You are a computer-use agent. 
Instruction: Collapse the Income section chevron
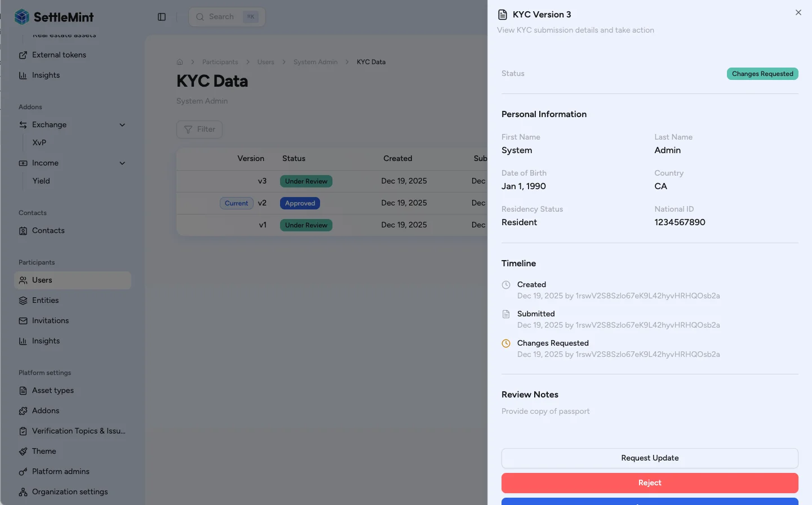coord(122,163)
